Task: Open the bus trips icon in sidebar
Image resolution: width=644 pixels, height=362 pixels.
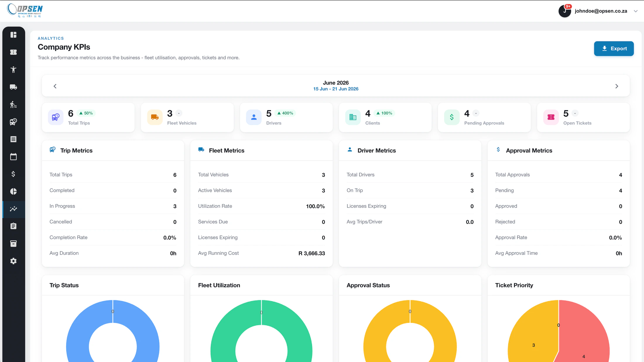Action: tap(13, 122)
